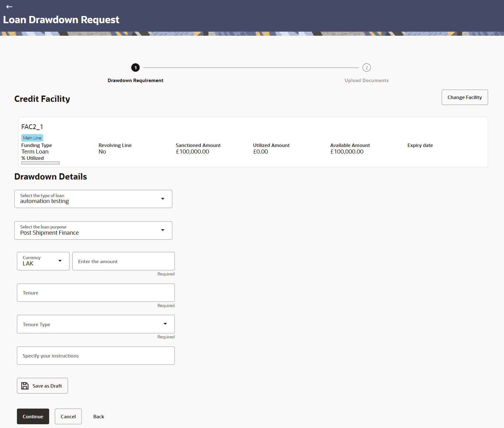Go to step 2 Upload Documents
The width and height of the screenshot is (504, 428).
[x=366, y=68]
